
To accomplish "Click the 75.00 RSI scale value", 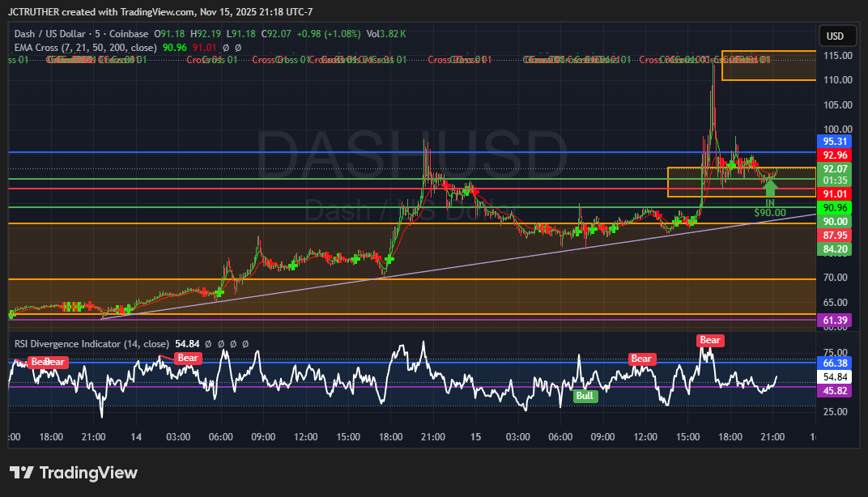I will (x=836, y=353).
